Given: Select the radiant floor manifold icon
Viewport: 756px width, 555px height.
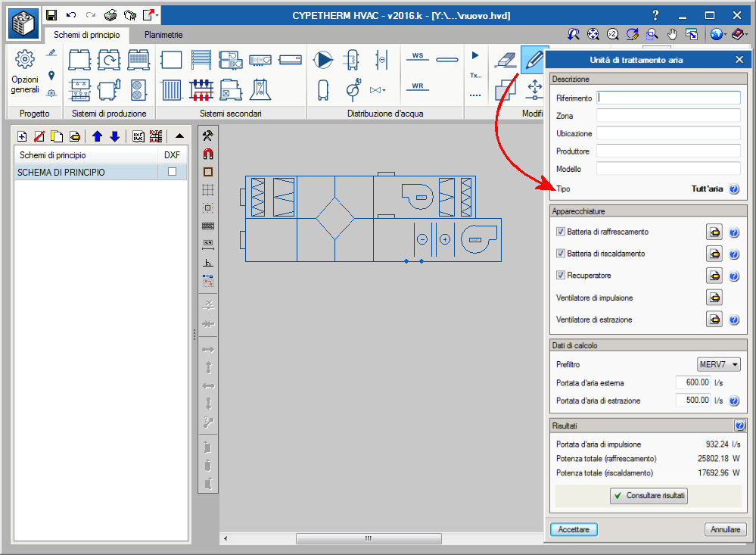Looking at the screenshot, I should [x=201, y=90].
